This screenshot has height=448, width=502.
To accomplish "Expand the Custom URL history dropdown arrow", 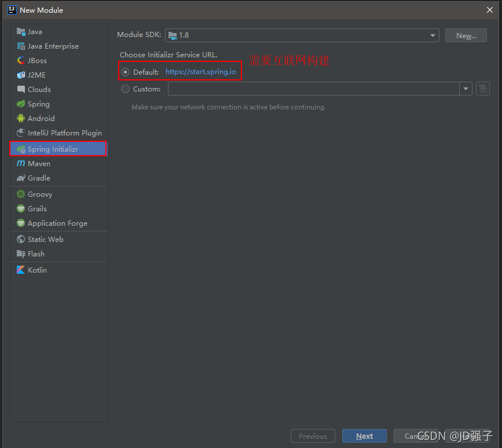I will (x=466, y=89).
